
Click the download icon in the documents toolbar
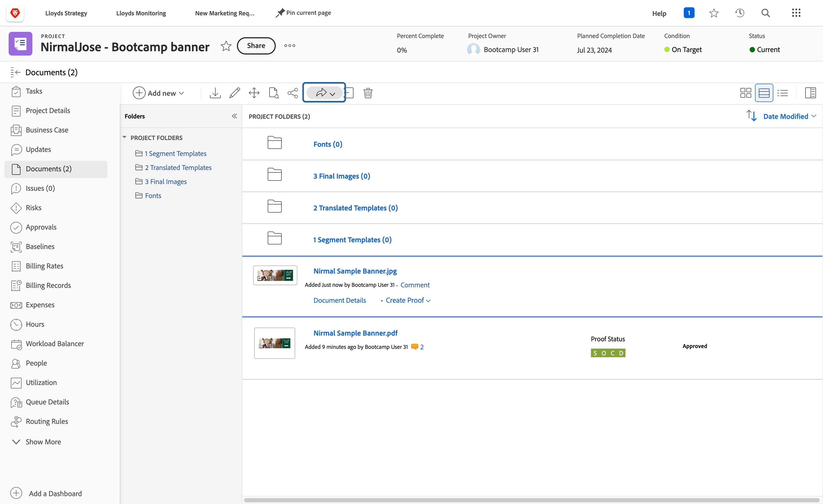[215, 93]
